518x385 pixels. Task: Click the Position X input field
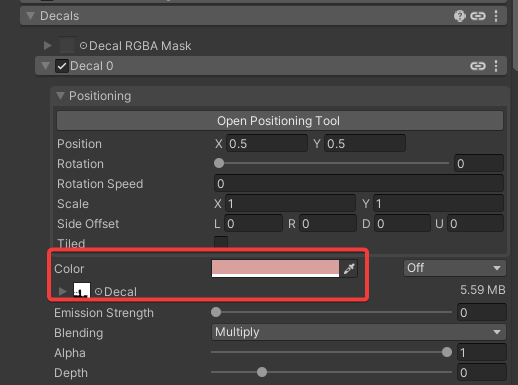(267, 143)
